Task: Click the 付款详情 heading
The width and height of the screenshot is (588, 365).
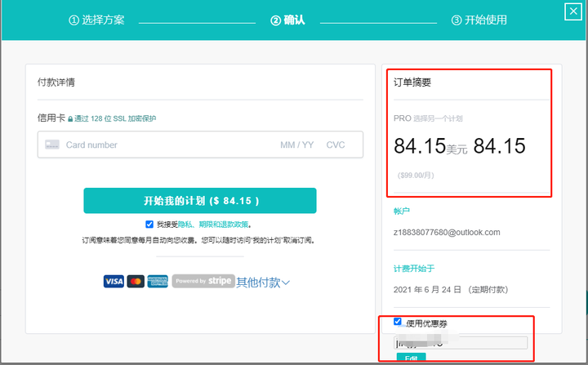Action: pyautogui.click(x=56, y=82)
